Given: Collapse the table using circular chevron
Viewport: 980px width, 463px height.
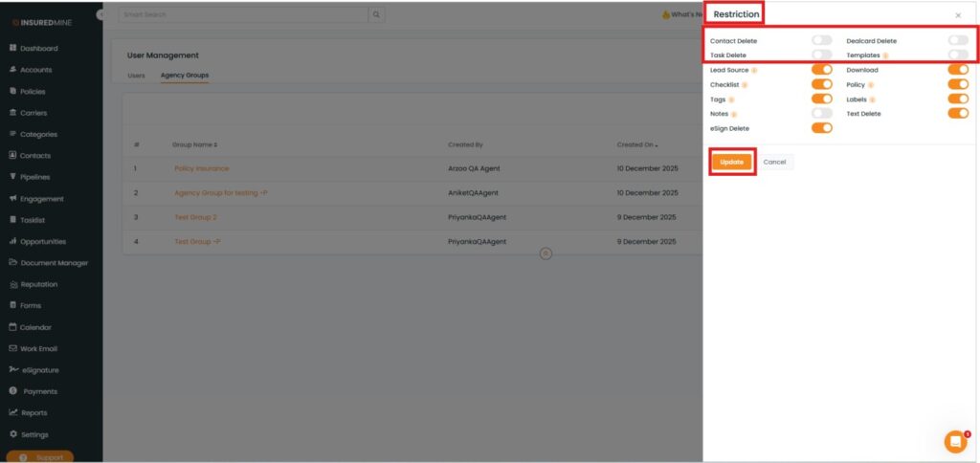Looking at the screenshot, I should coord(546,254).
